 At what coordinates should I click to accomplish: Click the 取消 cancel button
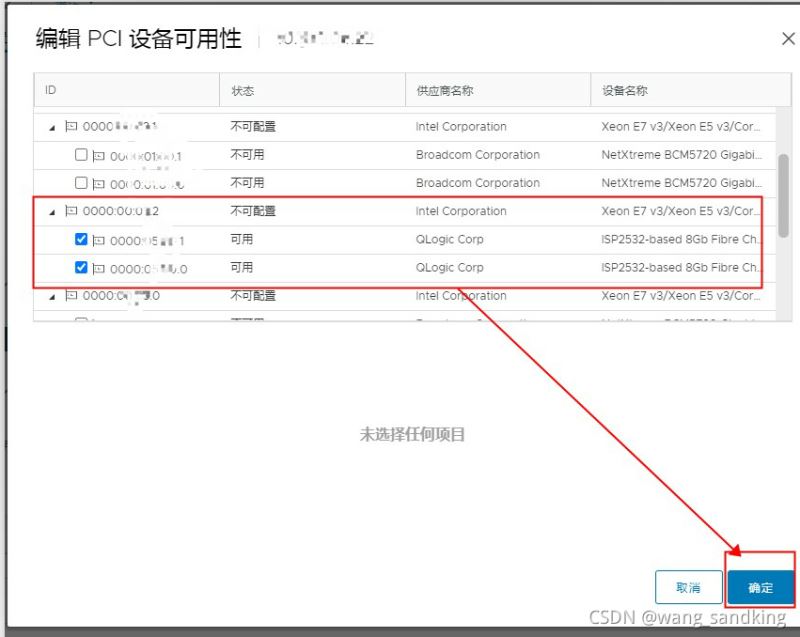[x=688, y=588]
